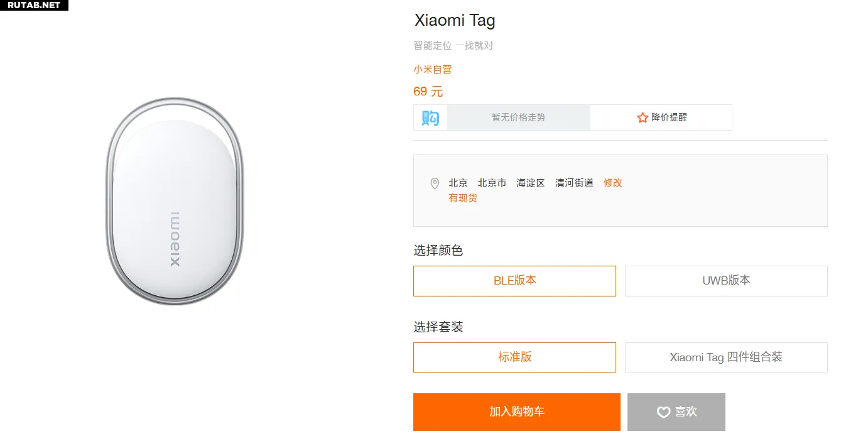Image resolution: width=868 pixels, height=446 pixels.
Task: Click the 暂无价格走势 price trend tab
Action: (518, 117)
